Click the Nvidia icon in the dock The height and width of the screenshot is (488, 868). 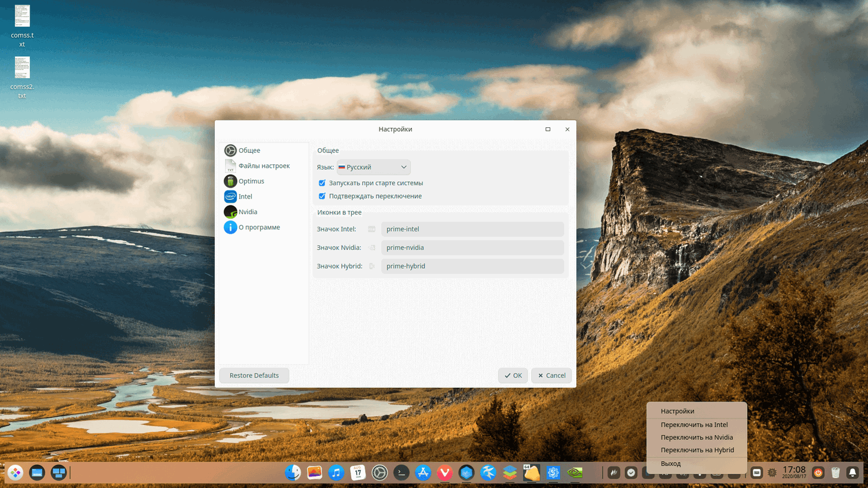coord(575,473)
